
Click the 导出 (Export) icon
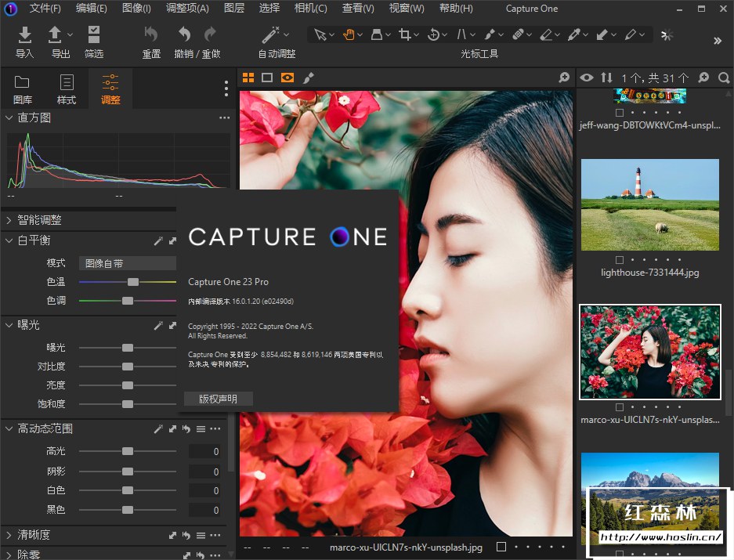(56, 34)
